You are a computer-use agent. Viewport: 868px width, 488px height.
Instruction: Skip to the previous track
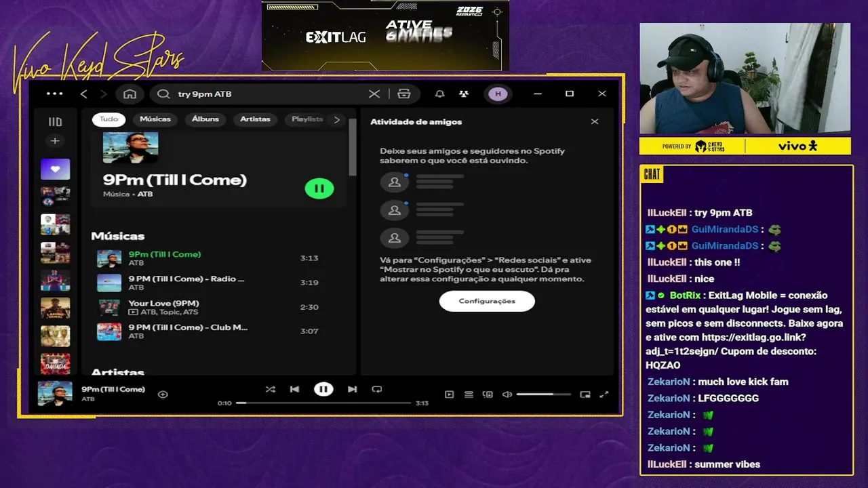pos(294,389)
